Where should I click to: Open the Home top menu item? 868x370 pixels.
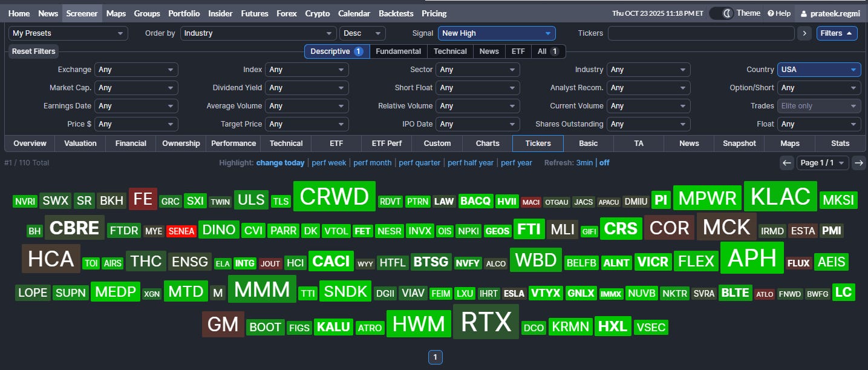tap(19, 13)
